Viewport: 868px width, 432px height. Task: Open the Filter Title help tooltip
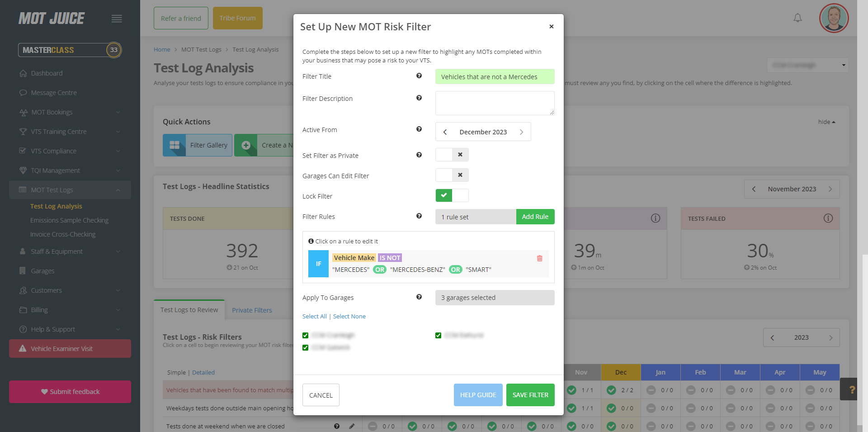point(419,76)
